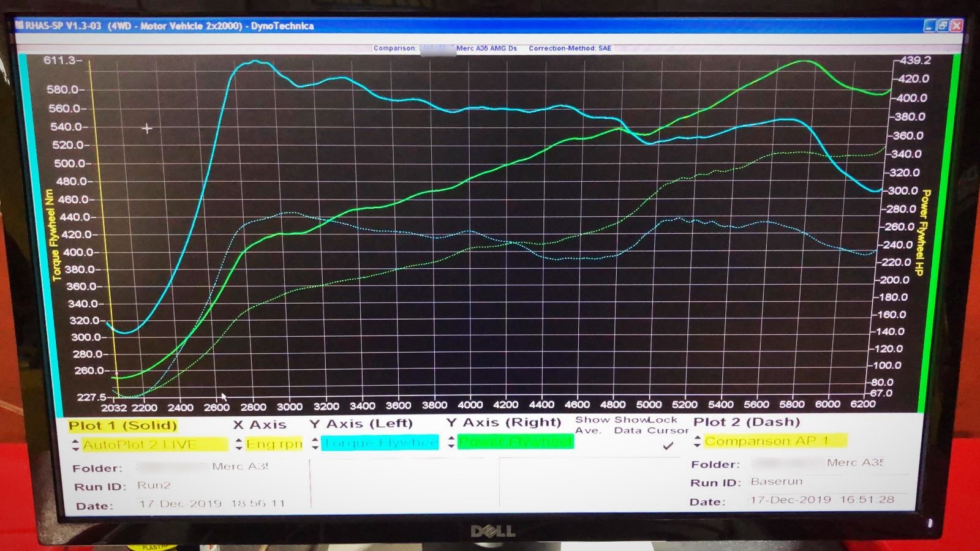Click the 6200 rpm axis label
The image size is (980, 551).
(x=863, y=403)
